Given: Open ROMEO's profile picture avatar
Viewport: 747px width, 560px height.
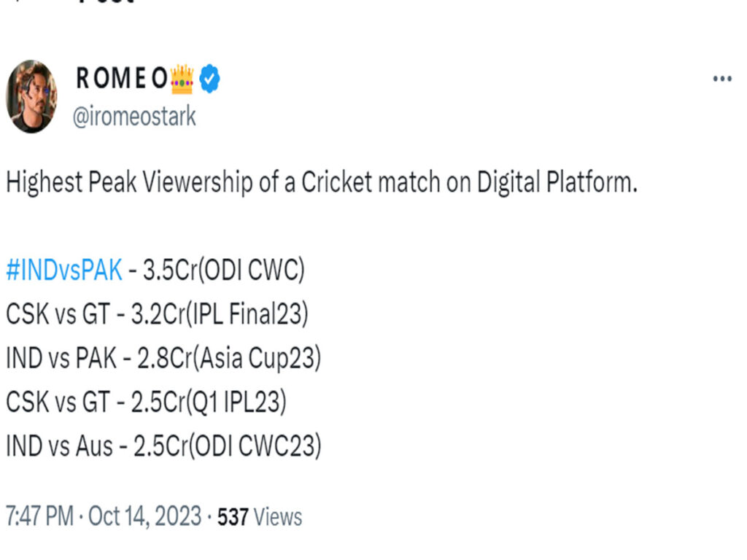Looking at the screenshot, I should click(x=31, y=96).
